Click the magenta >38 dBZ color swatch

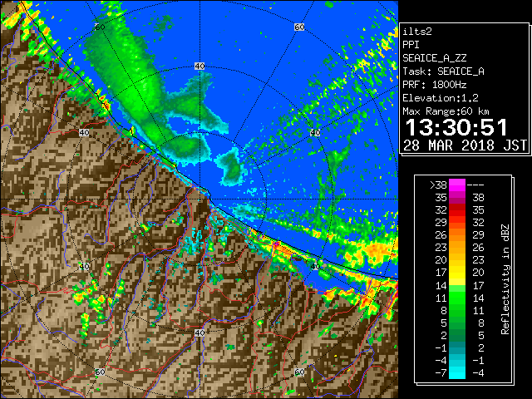457,185
